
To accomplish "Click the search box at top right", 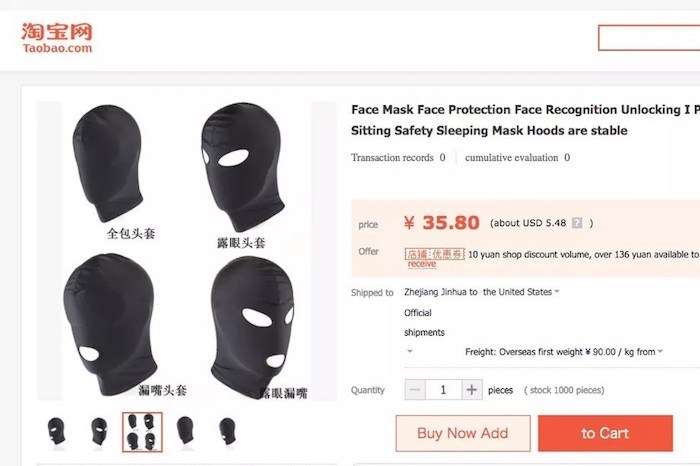I will tap(648, 38).
